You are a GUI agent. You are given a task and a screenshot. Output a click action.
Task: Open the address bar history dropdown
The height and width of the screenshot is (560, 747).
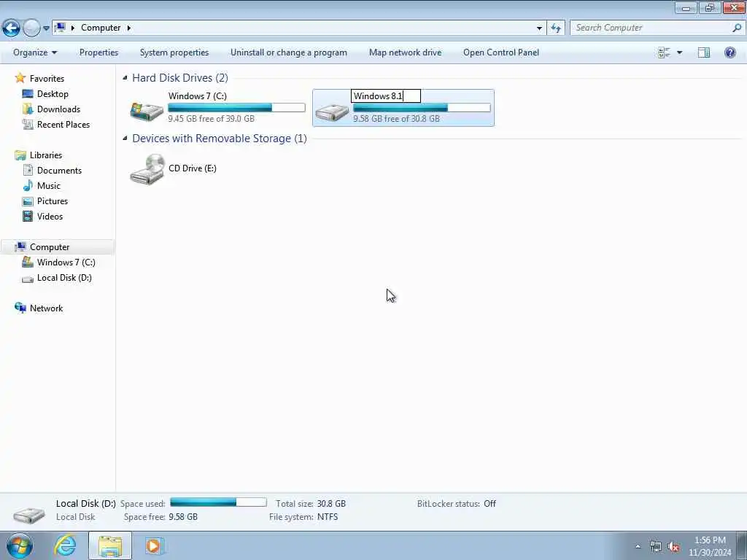[539, 28]
